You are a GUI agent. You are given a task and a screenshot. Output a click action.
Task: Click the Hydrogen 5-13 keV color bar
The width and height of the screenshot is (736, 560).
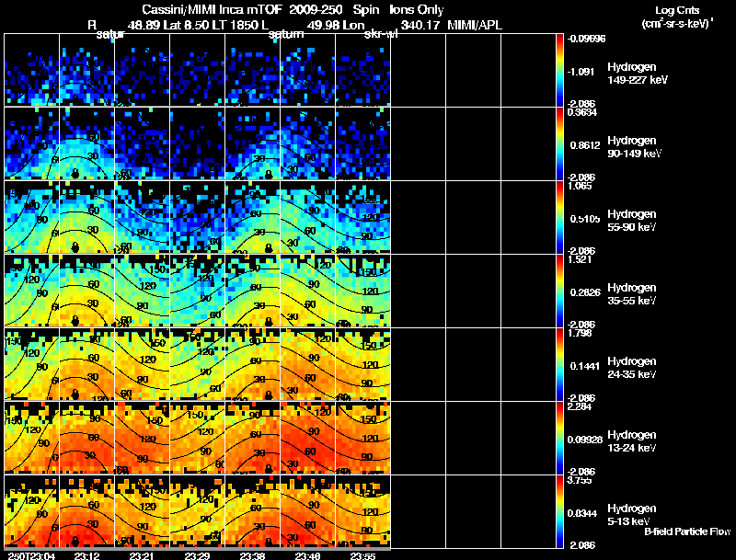point(559,511)
